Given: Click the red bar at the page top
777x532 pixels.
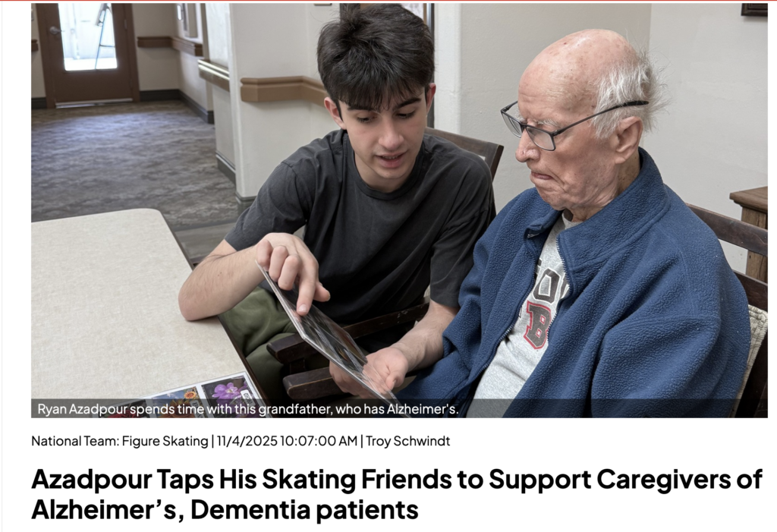Looking at the screenshot, I should (388, 1).
